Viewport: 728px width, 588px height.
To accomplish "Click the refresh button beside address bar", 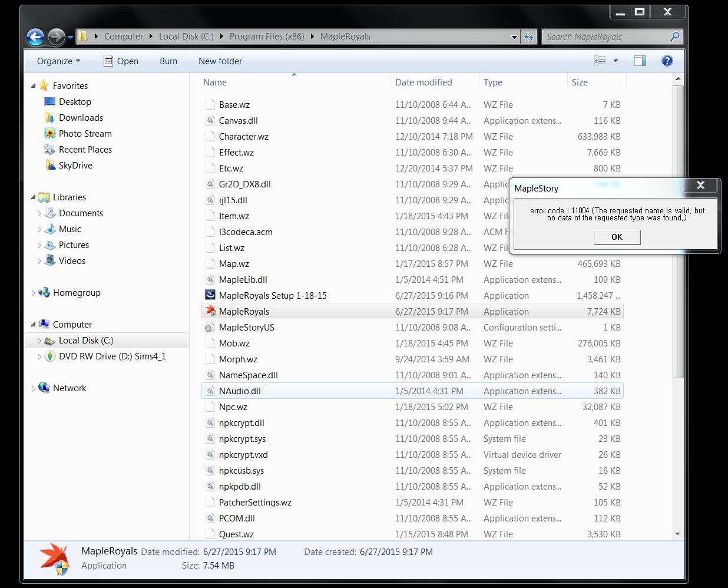I will (x=529, y=37).
